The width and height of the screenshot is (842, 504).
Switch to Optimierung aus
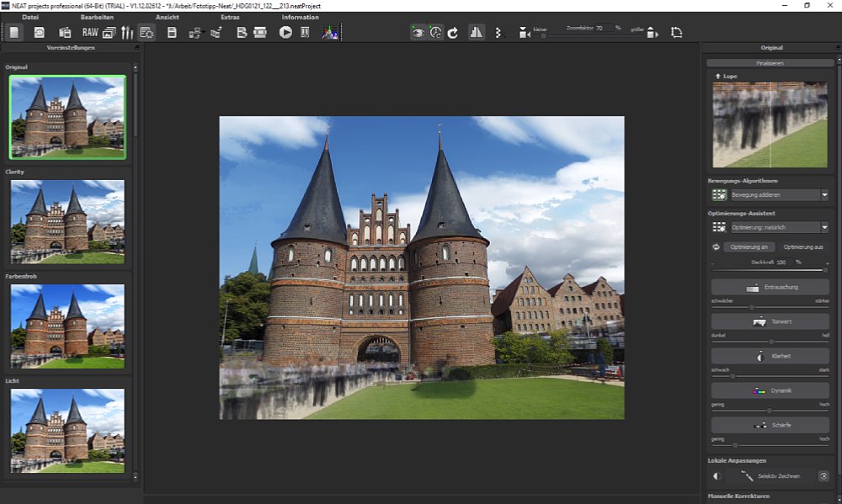pyautogui.click(x=803, y=247)
